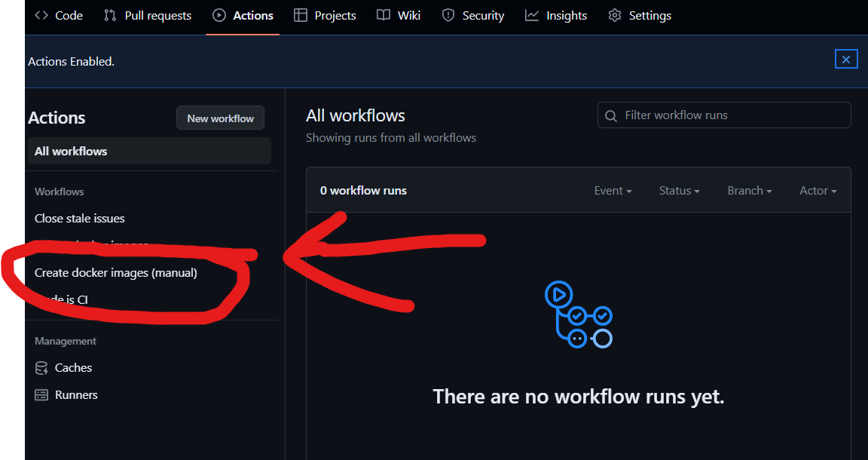
Task: Focus the Filter workflow runs field
Action: pos(724,115)
